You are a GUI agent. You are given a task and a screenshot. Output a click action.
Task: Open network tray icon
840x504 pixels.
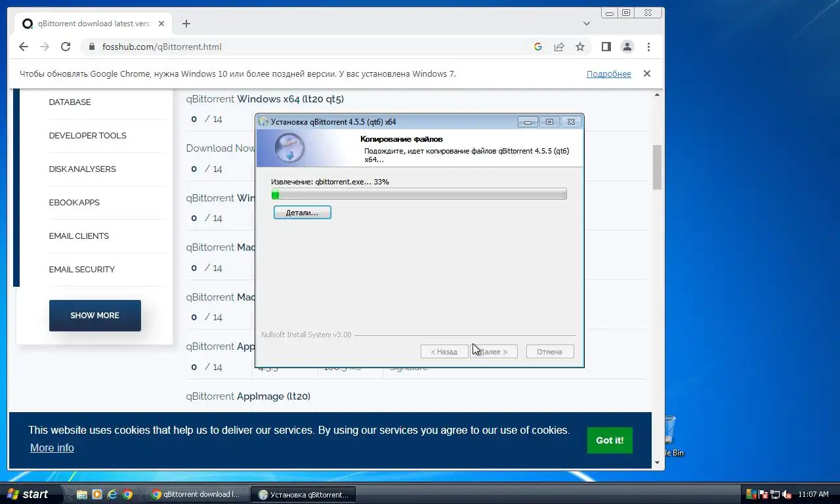[775, 494]
